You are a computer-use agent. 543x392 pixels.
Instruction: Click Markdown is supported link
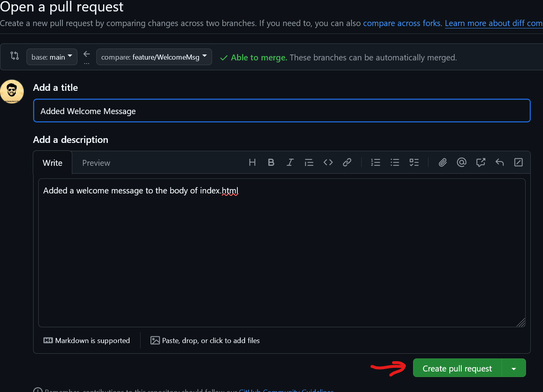(86, 340)
